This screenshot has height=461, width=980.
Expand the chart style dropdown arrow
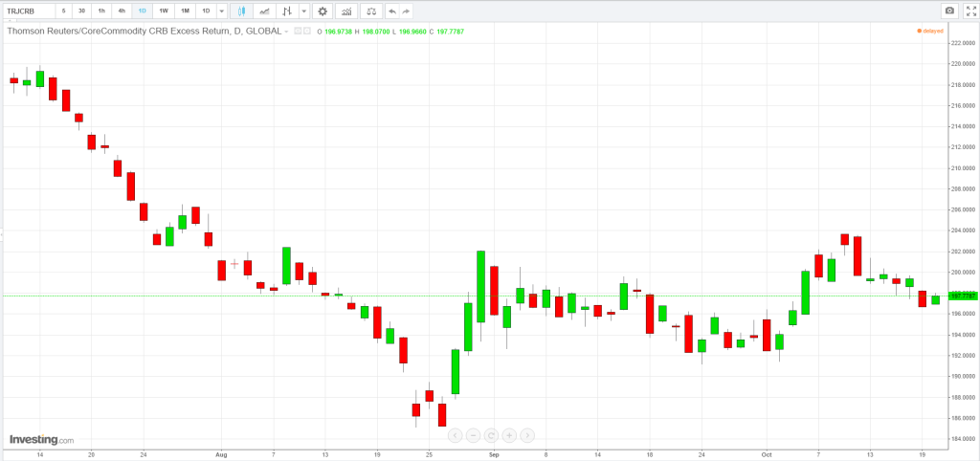(x=303, y=11)
